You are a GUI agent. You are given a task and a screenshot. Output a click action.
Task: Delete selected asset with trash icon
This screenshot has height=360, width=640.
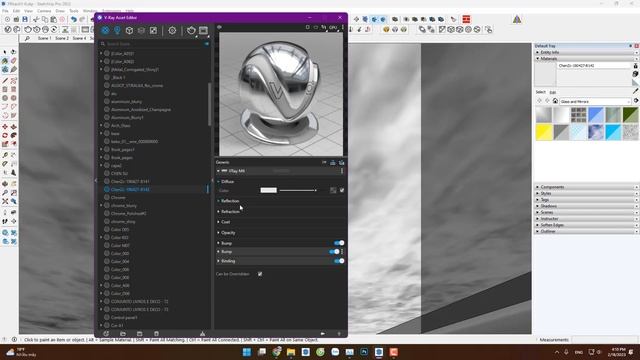point(156,334)
